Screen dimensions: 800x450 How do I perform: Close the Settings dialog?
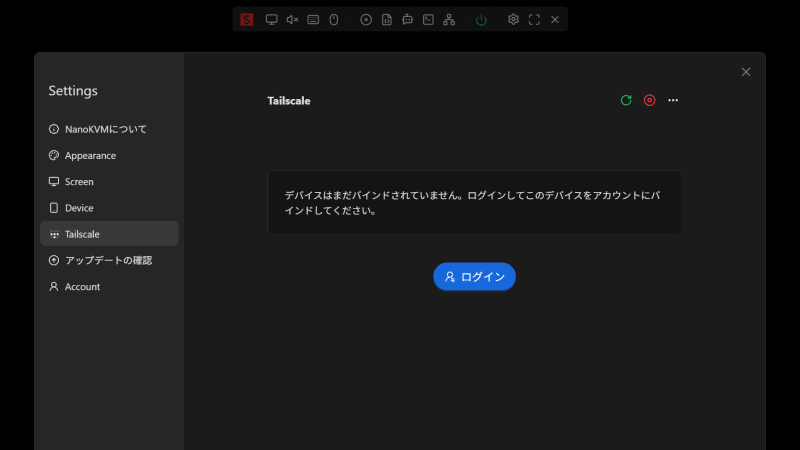click(746, 72)
